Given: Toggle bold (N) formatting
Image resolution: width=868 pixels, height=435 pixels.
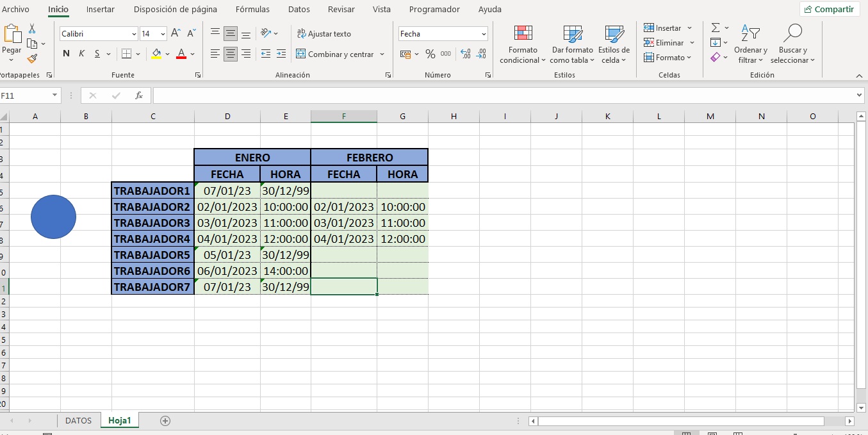Looking at the screenshot, I should coord(66,54).
